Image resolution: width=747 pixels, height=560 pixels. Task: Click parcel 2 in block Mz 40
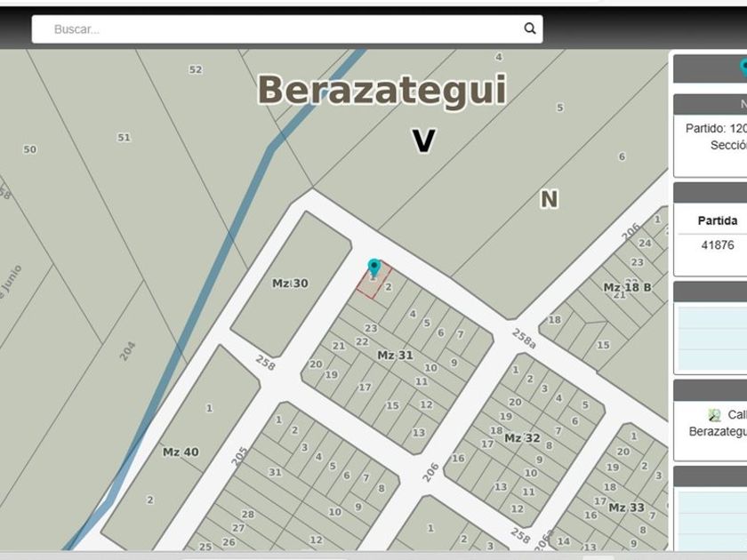click(150, 500)
